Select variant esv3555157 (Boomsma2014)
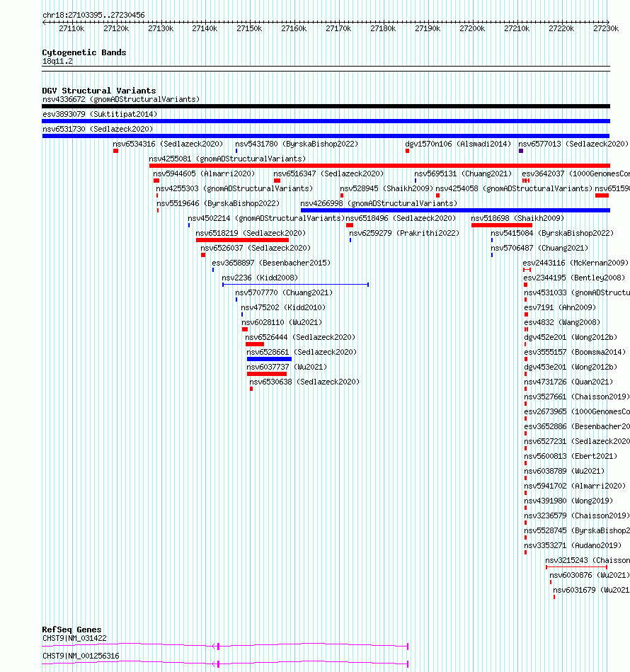Screen dimensions: 630x672 click(x=575, y=352)
